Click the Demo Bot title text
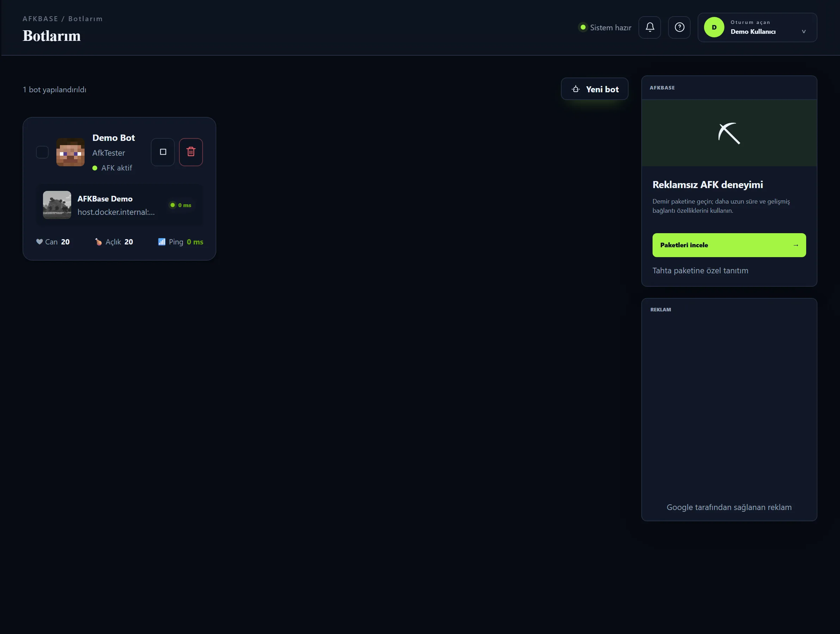The image size is (840, 634). pyautogui.click(x=113, y=138)
